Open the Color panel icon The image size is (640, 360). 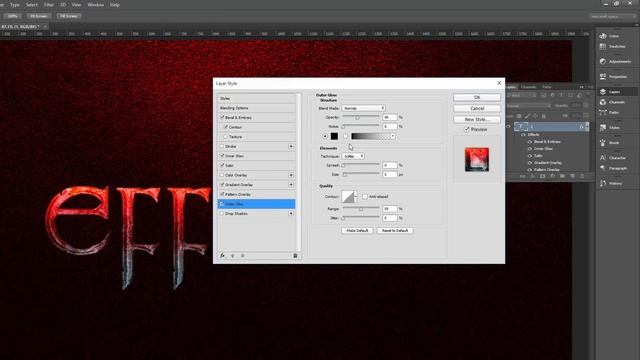point(603,36)
